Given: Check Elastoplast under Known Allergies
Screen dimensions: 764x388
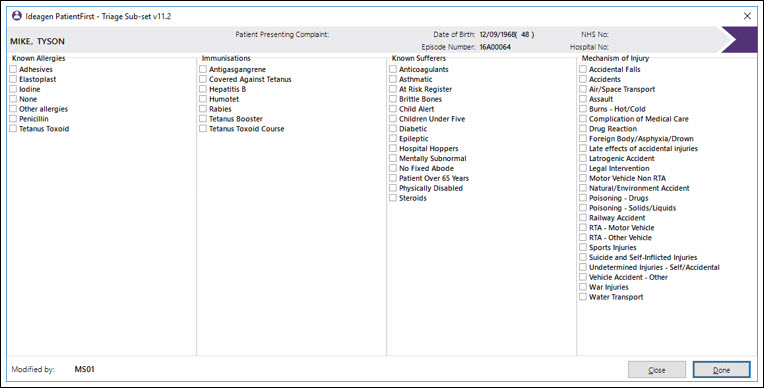Looking at the screenshot, I should (x=13, y=79).
